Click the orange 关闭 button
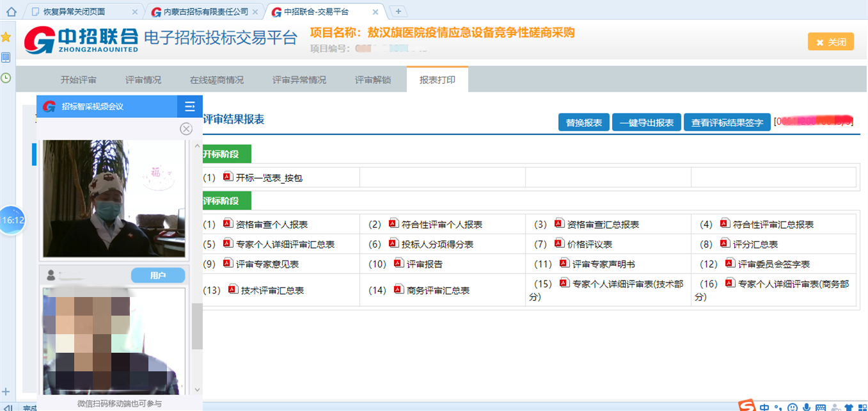Screen dimensions: 868x411 click(830, 42)
